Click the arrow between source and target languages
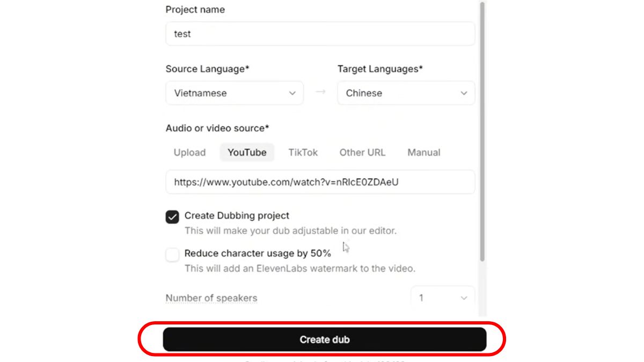The width and height of the screenshot is (644, 362). tap(320, 92)
